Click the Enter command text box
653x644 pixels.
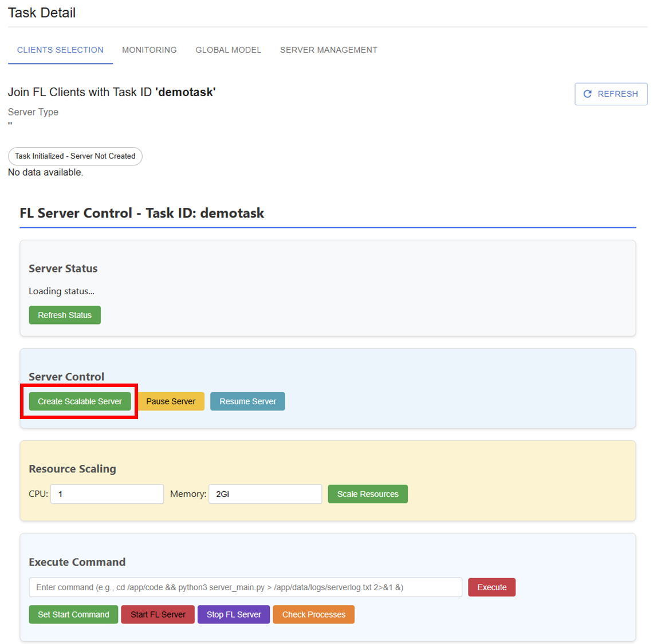tap(245, 587)
